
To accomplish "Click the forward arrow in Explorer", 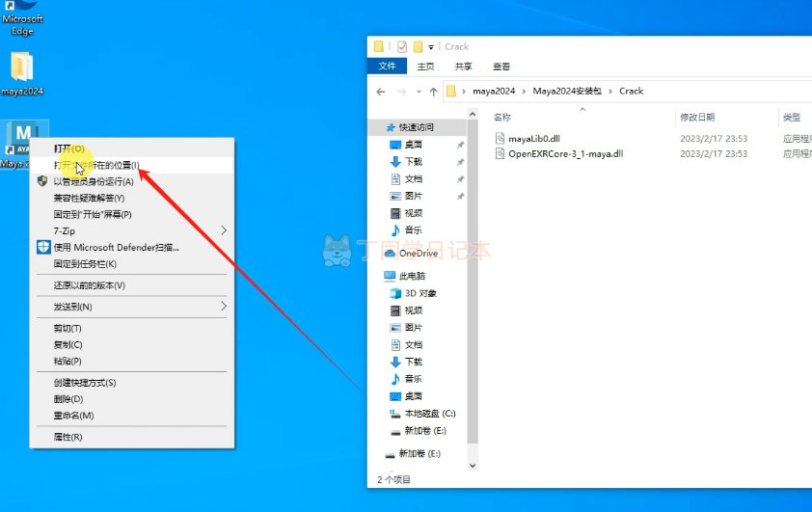I will pyautogui.click(x=402, y=92).
